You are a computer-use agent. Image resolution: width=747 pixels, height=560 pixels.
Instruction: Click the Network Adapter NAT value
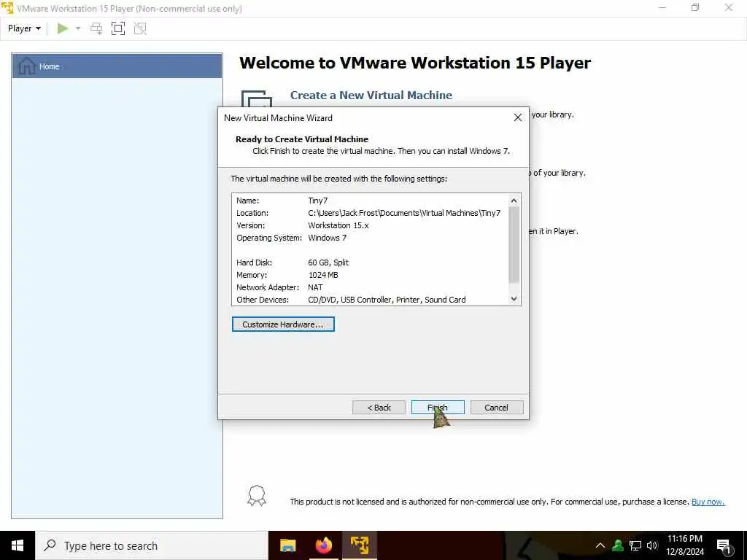coord(315,287)
